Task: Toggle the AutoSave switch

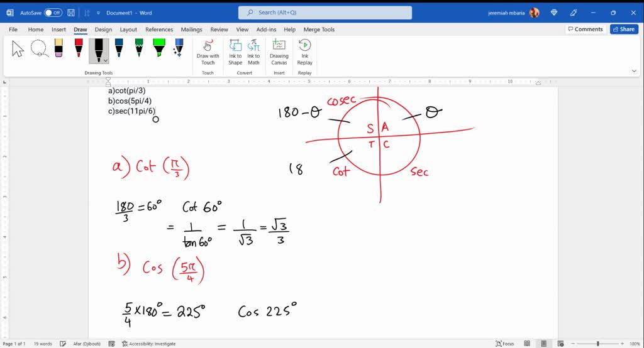Action: tap(53, 13)
